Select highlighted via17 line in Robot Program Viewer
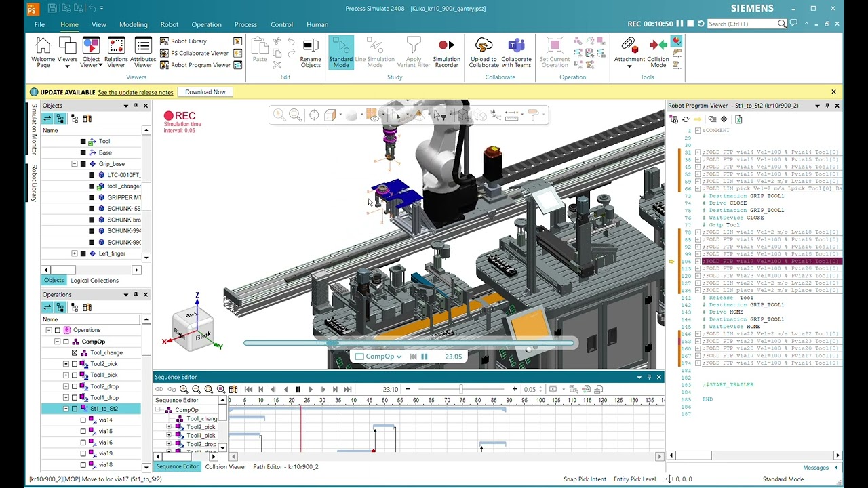 coord(772,261)
